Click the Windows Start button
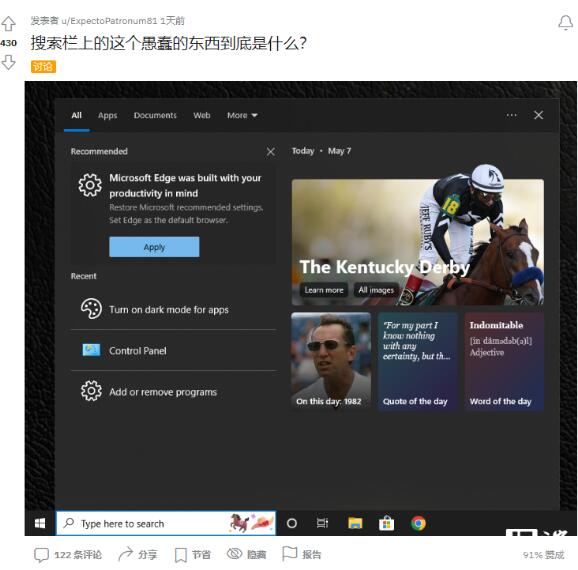Image resolution: width=578 pixels, height=570 pixels. pos(40,523)
